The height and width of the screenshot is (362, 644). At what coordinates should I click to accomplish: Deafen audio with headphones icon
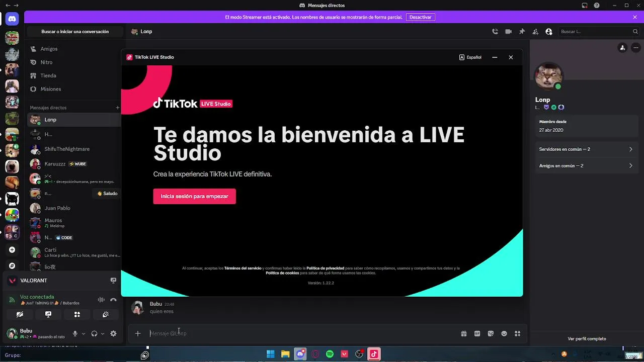94,333
